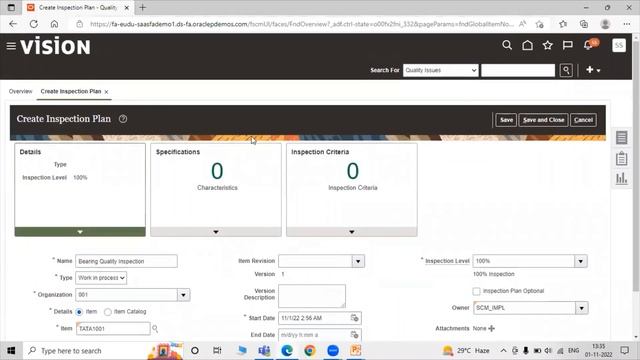Click the Search For text box
Screen dimensions: 640x360
[518, 70]
